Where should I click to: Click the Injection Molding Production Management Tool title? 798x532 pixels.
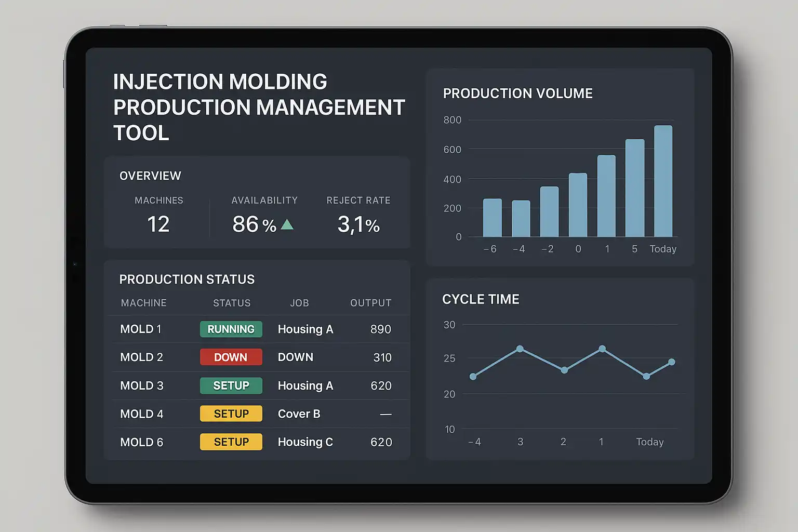(259, 108)
